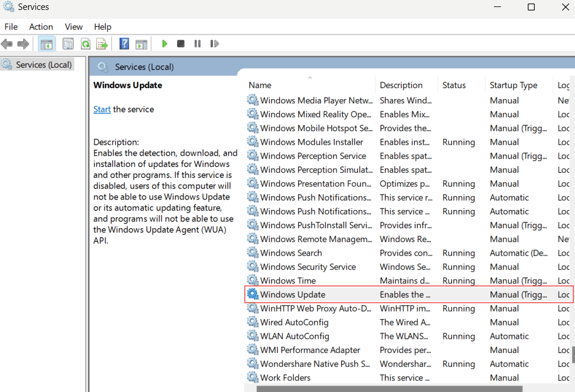Select WLAN AutoConfig service name

pos(295,336)
